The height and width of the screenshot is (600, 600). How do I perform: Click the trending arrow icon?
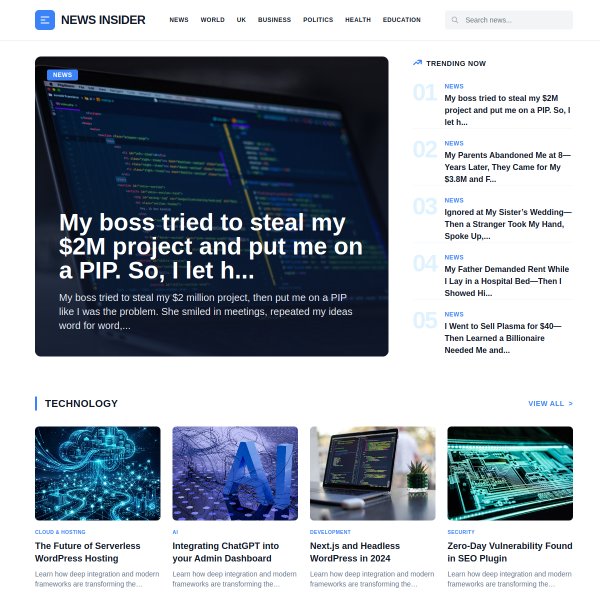[x=417, y=63]
